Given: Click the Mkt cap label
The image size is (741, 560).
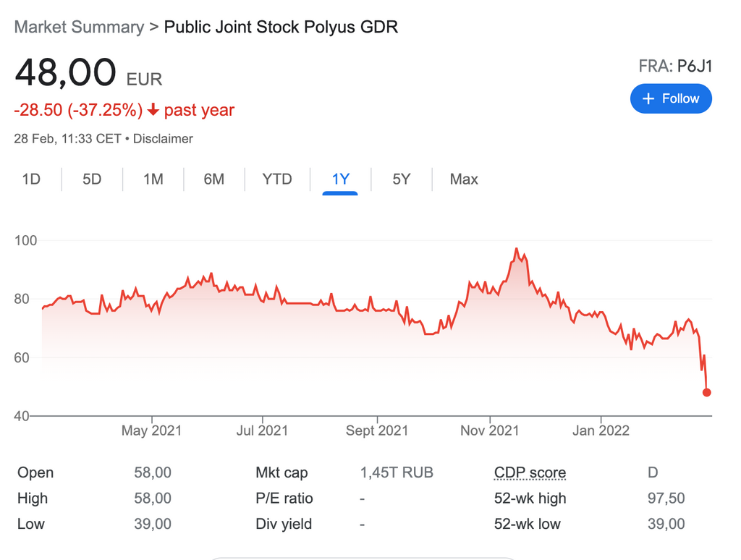Looking at the screenshot, I should 281,472.
